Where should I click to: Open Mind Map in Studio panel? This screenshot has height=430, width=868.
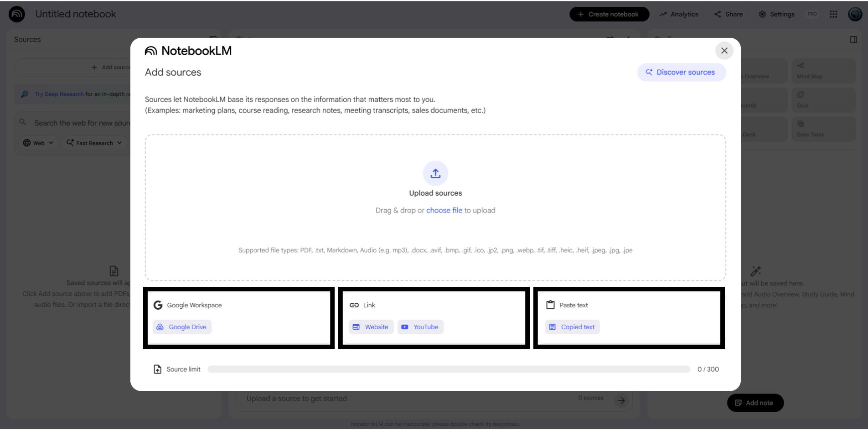coord(823,71)
